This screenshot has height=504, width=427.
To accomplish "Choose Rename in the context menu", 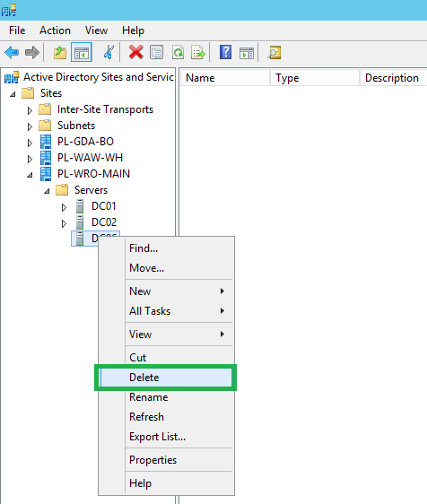I will (x=166, y=397).
